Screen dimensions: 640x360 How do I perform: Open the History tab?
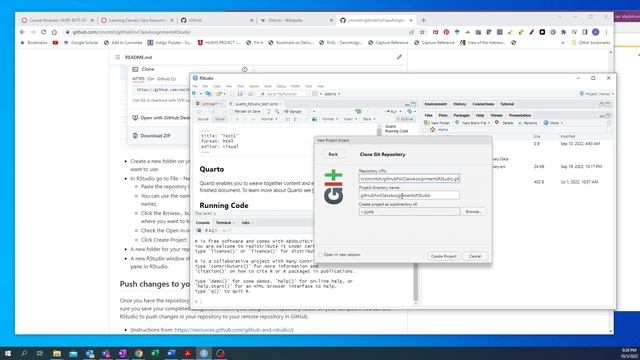tap(460, 104)
